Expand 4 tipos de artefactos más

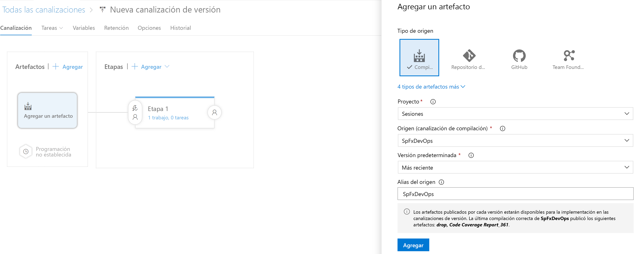431,87
